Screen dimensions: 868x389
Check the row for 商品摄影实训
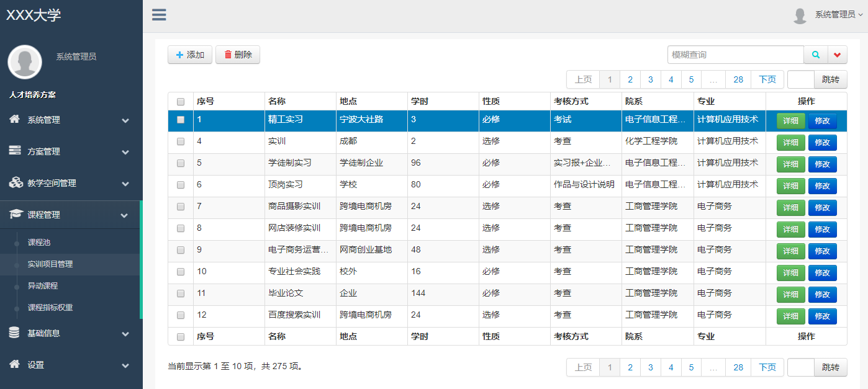coord(181,207)
